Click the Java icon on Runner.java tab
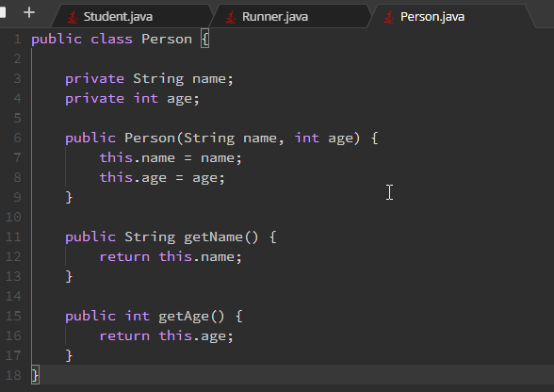Image resolution: width=554 pixels, height=392 pixels. [231, 17]
